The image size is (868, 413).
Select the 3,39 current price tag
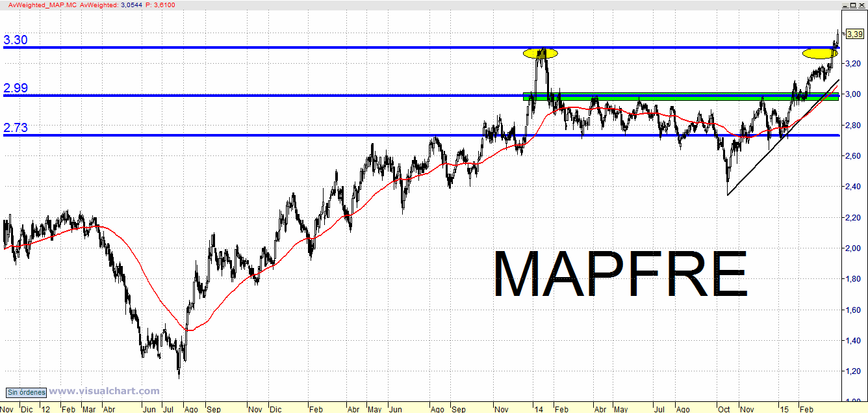point(854,34)
